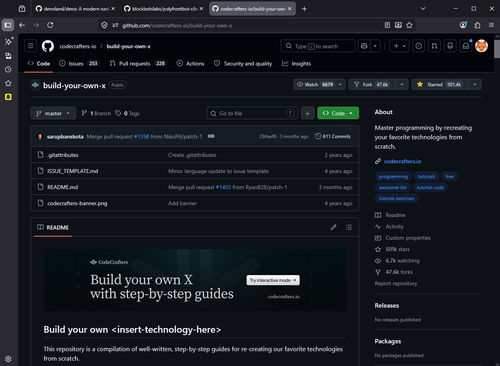Open sidebar synced tabs icon
500x366 pixels.
click(x=8, y=56)
